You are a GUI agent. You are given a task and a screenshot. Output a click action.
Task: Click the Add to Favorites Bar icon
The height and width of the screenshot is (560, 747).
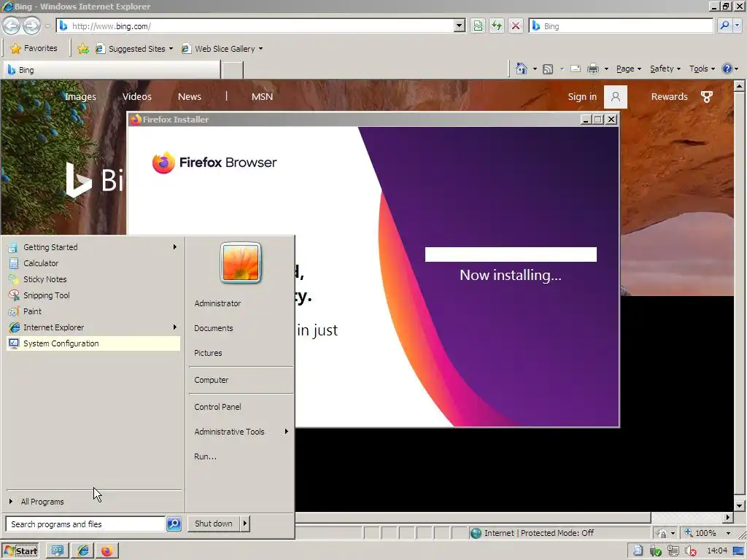[x=83, y=49]
